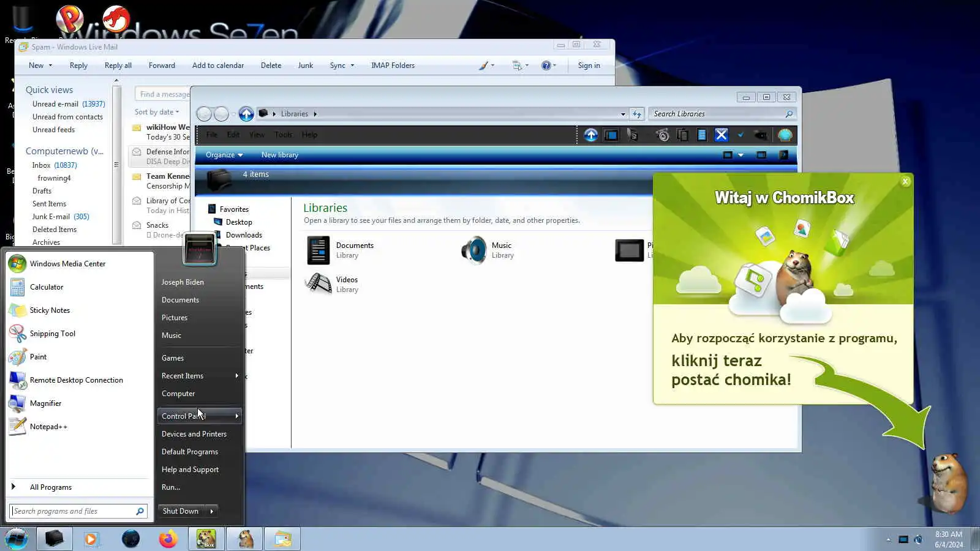Open the Videos library
Image resolution: width=980 pixels, height=551 pixels.
pos(333,285)
